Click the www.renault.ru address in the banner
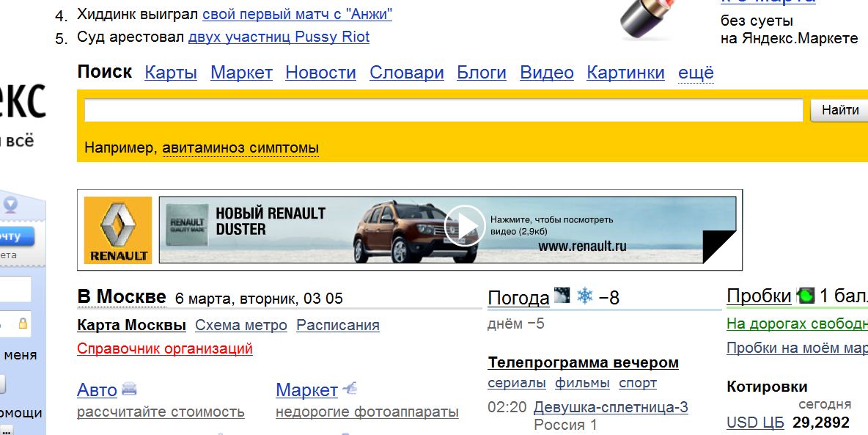 (582, 246)
